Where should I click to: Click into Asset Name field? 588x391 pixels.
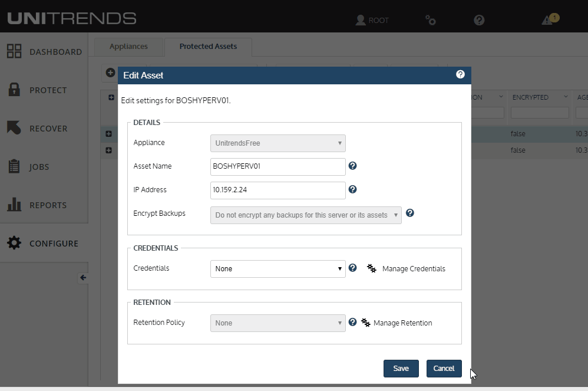(278, 167)
